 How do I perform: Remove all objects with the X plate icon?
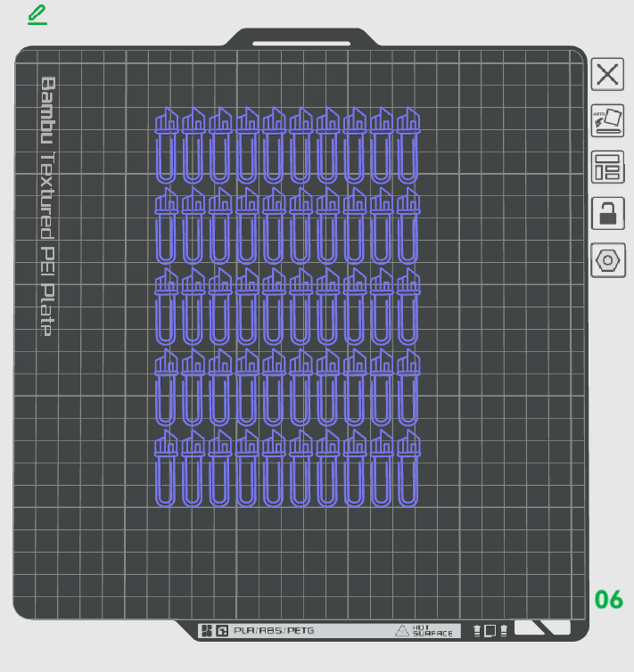pyautogui.click(x=607, y=74)
